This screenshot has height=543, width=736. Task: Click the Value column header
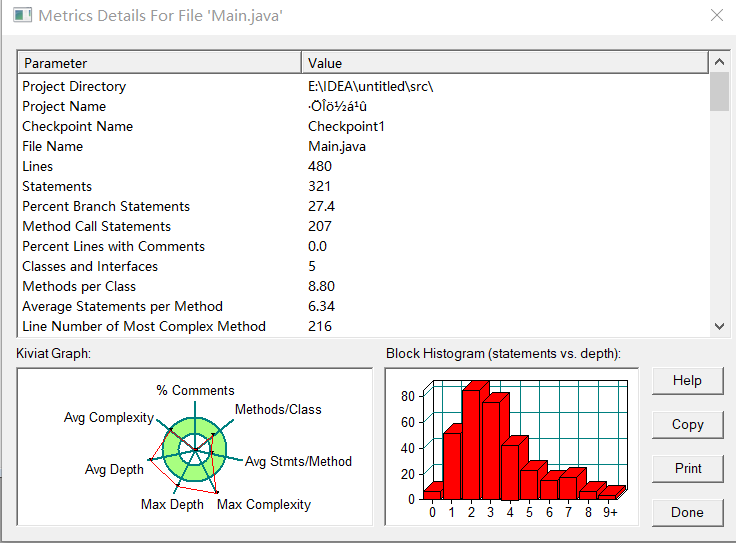pyautogui.click(x=505, y=63)
